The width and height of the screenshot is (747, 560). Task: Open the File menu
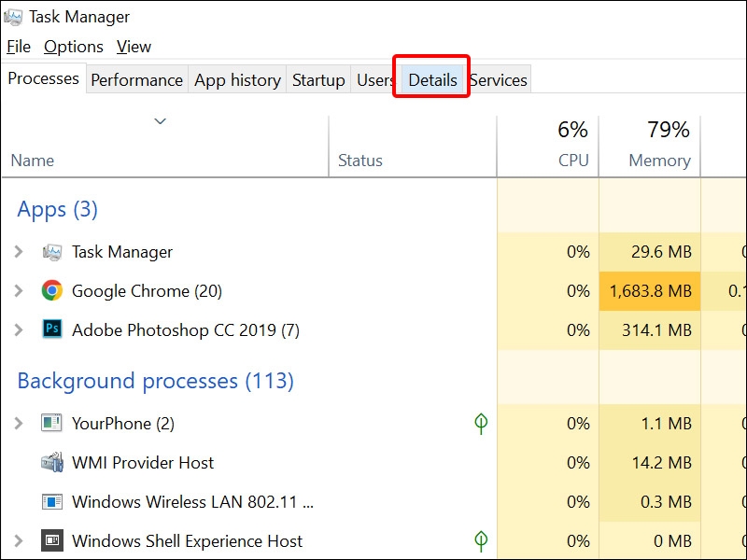[x=19, y=47]
